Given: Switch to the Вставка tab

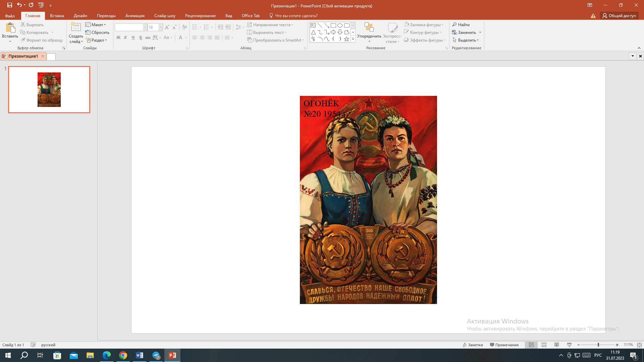Looking at the screenshot, I should tap(57, 16).
